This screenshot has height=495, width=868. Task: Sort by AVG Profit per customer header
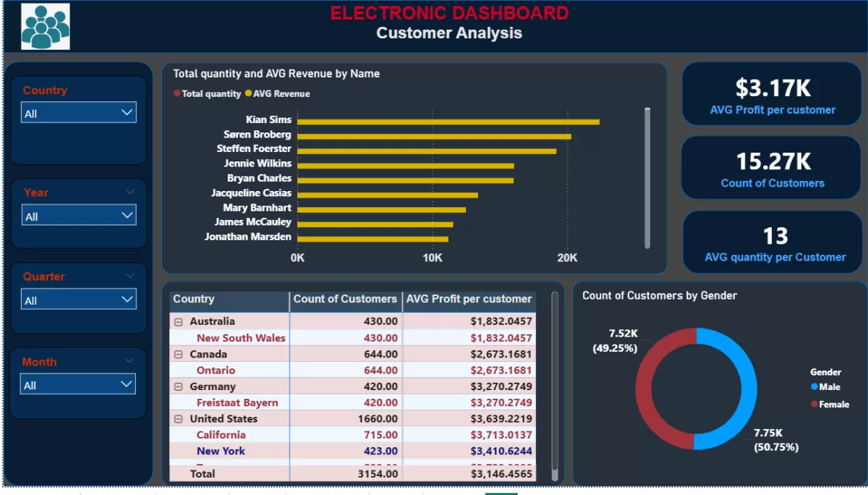point(469,299)
